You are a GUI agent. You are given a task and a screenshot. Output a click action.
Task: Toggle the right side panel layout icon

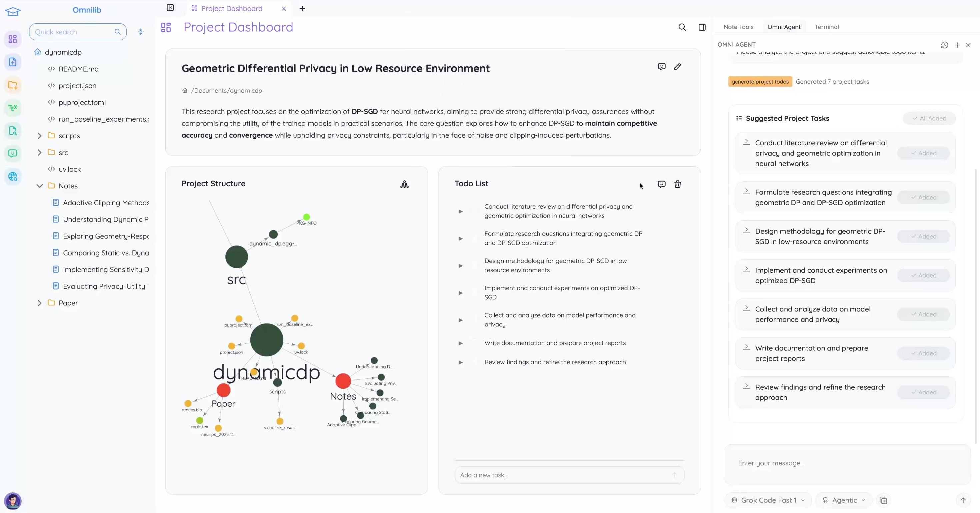702,27
